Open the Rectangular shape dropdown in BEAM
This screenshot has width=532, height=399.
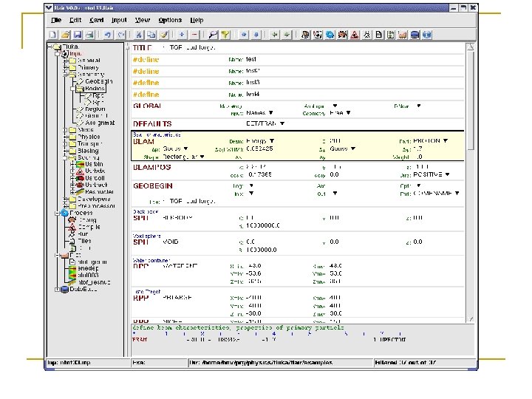(x=181, y=157)
